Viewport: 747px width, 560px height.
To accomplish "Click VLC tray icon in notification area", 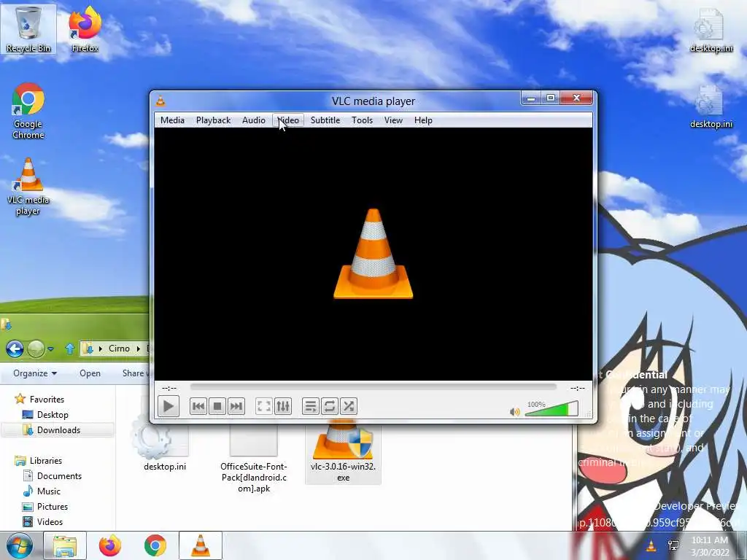I will (x=651, y=545).
